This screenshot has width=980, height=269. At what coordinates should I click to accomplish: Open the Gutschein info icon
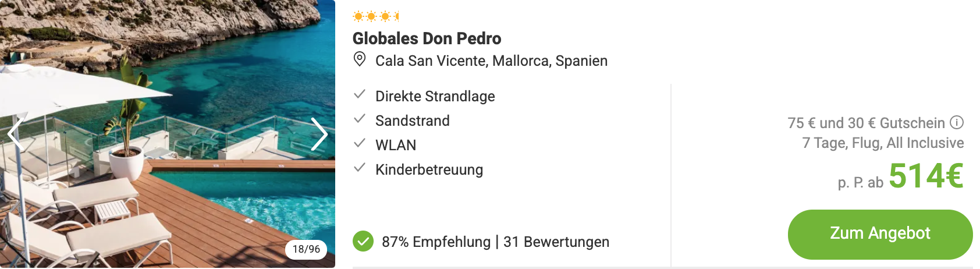957,123
